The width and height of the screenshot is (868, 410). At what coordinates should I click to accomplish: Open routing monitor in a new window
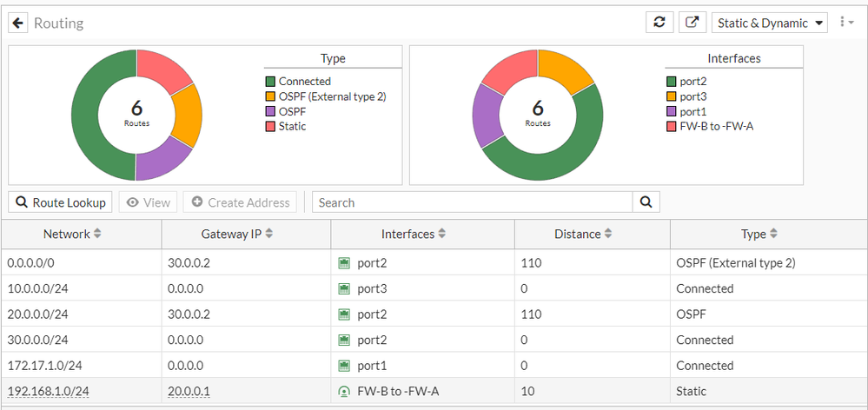692,23
